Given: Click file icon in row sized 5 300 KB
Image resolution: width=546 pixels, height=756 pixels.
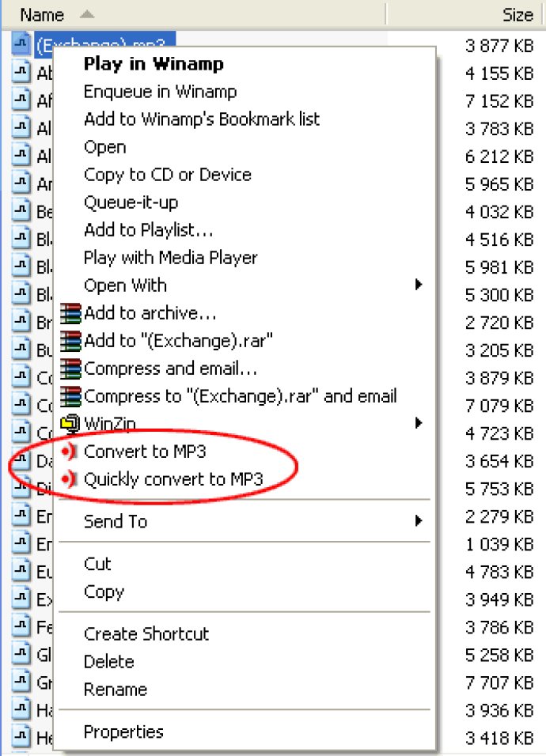Looking at the screenshot, I should coord(21,293).
